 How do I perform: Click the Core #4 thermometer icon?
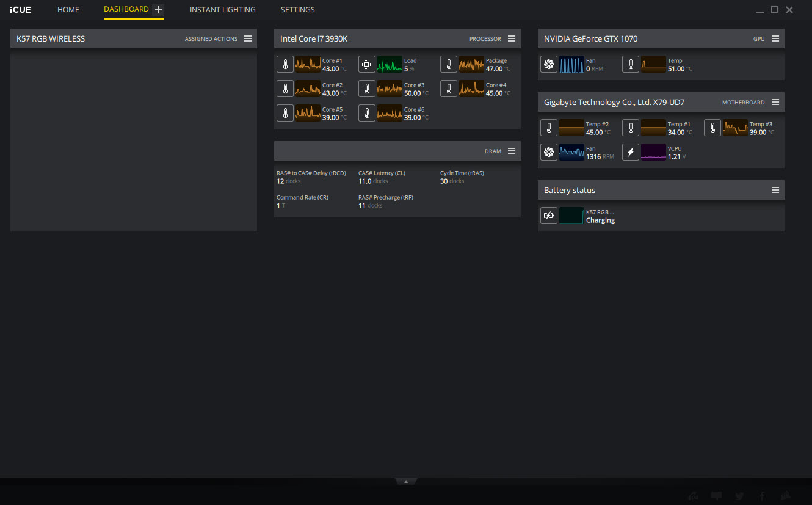click(448, 89)
